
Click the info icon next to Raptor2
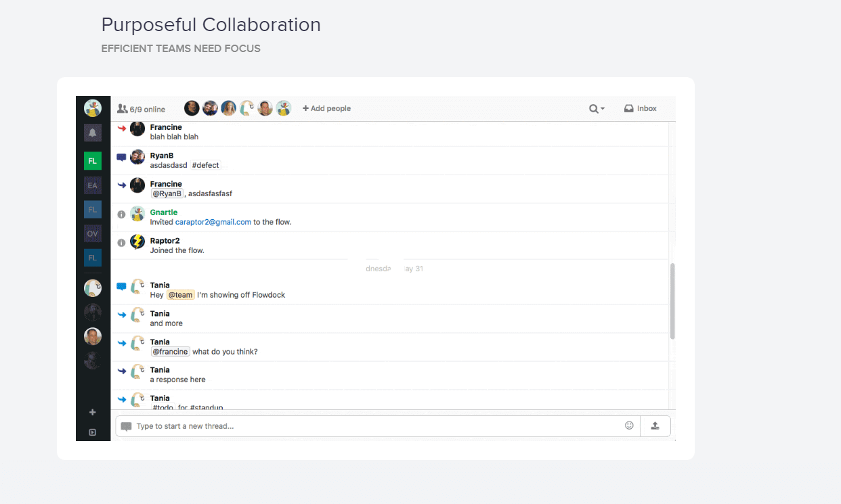(x=121, y=242)
